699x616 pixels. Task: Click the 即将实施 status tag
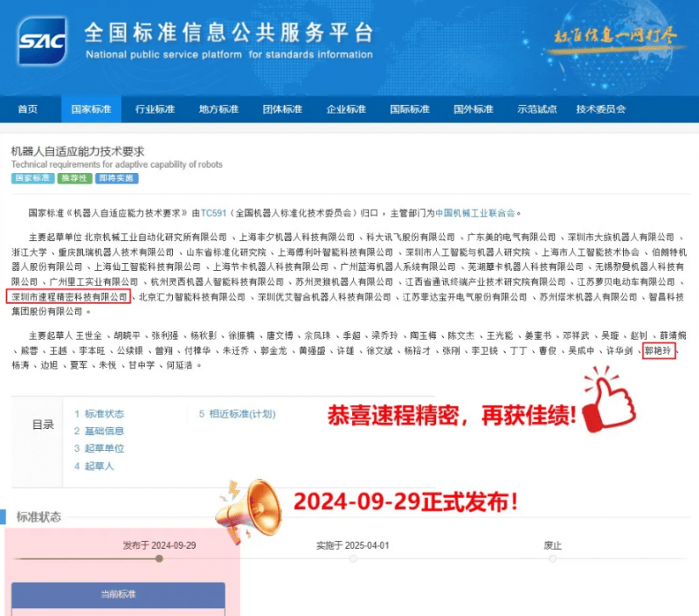pos(116,178)
